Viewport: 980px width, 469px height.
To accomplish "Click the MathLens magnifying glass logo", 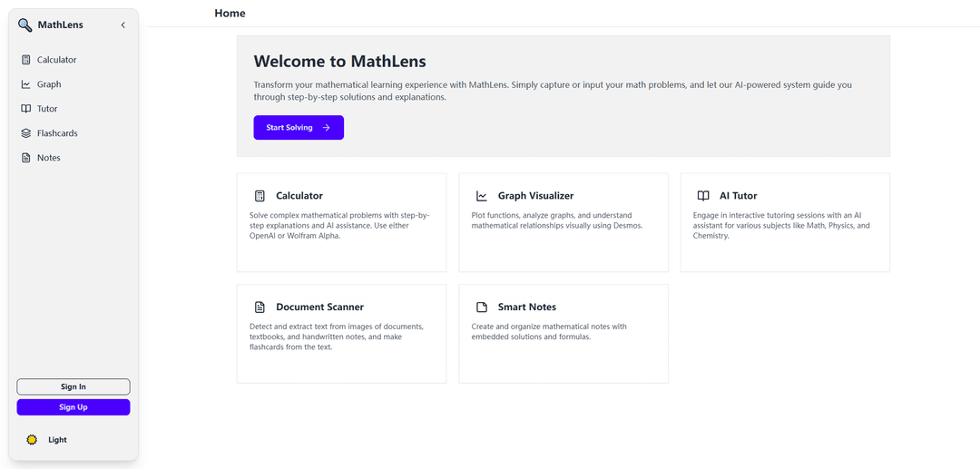I will tap(25, 25).
